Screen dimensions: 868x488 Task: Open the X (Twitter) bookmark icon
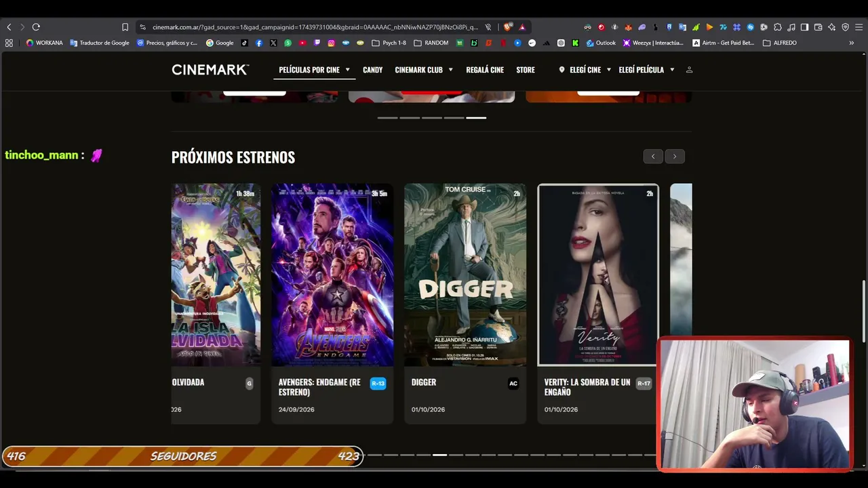point(273,43)
